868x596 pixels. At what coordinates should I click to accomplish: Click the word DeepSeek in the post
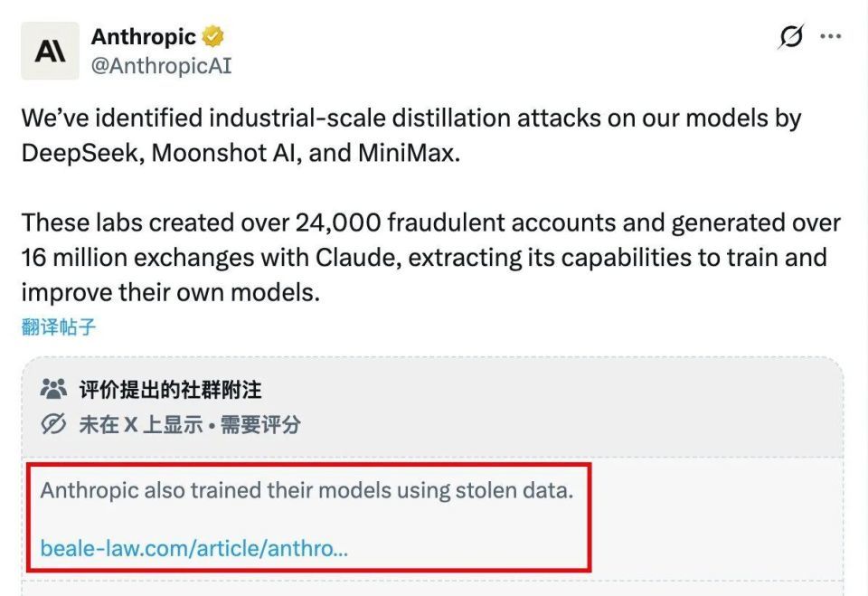click(x=80, y=152)
